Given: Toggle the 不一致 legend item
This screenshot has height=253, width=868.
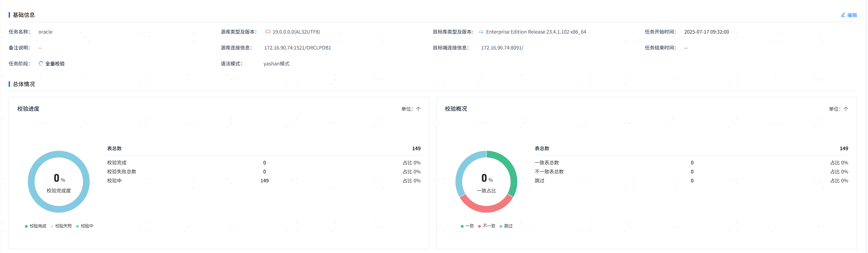Looking at the screenshot, I should [487, 226].
